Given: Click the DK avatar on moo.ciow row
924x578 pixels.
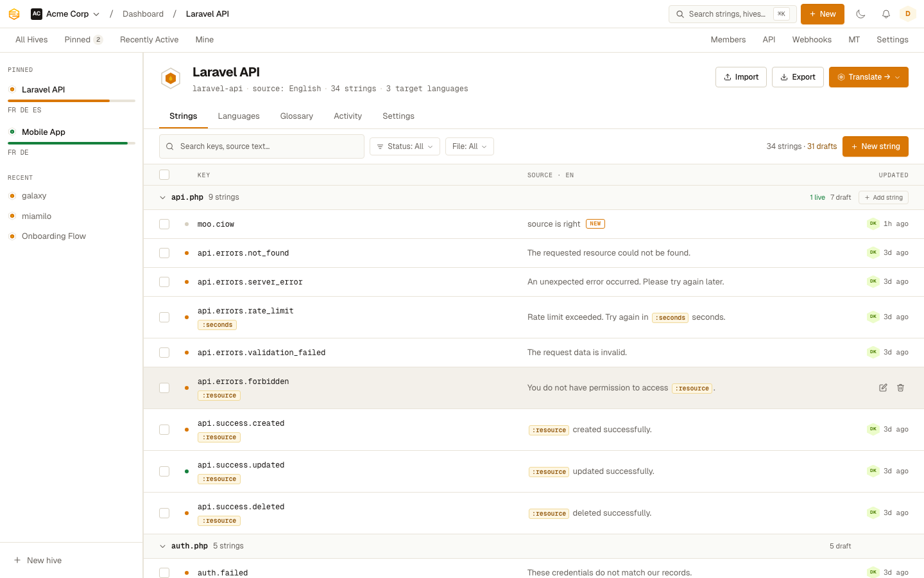Looking at the screenshot, I should click(873, 224).
